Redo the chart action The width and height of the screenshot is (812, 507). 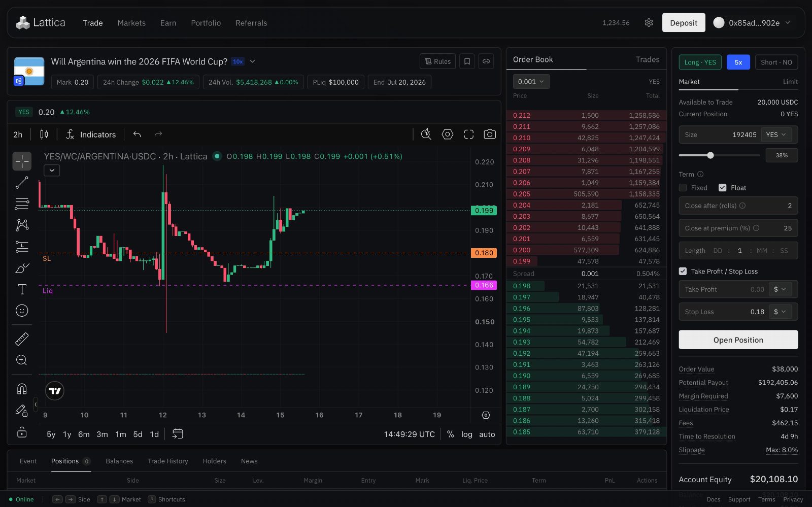tap(158, 134)
